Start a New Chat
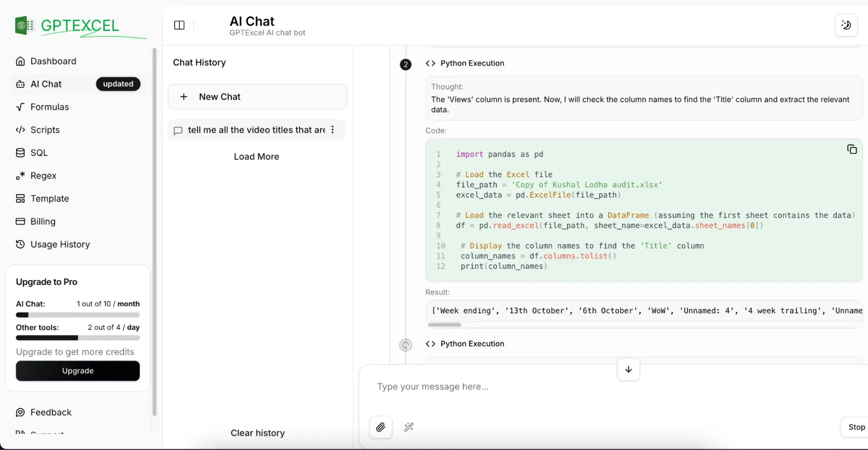This screenshot has width=868, height=450. pyautogui.click(x=257, y=96)
